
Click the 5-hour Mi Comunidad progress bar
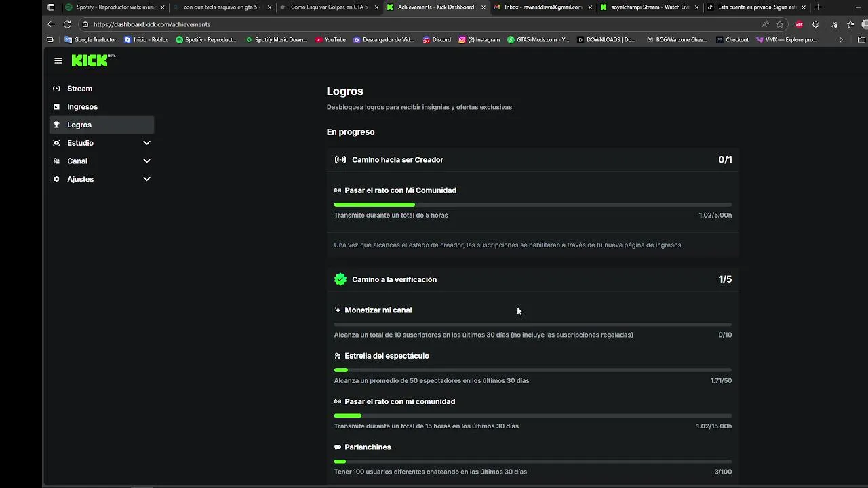point(533,204)
